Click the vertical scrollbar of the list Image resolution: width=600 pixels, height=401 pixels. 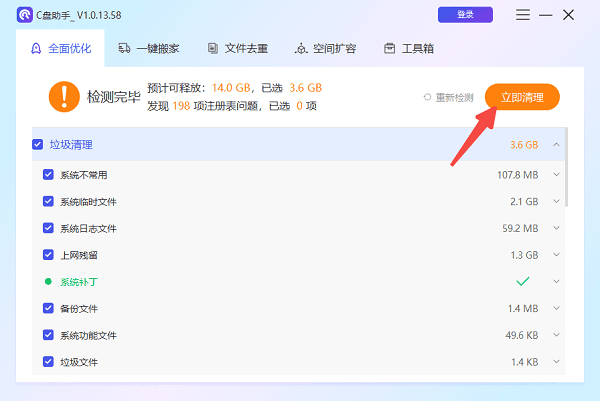566,167
